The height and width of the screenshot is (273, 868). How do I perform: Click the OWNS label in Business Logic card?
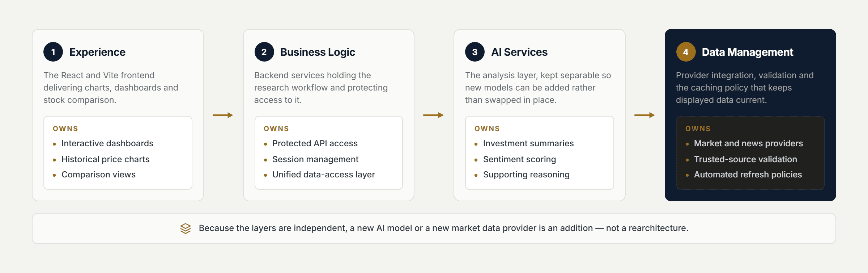[276, 129]
